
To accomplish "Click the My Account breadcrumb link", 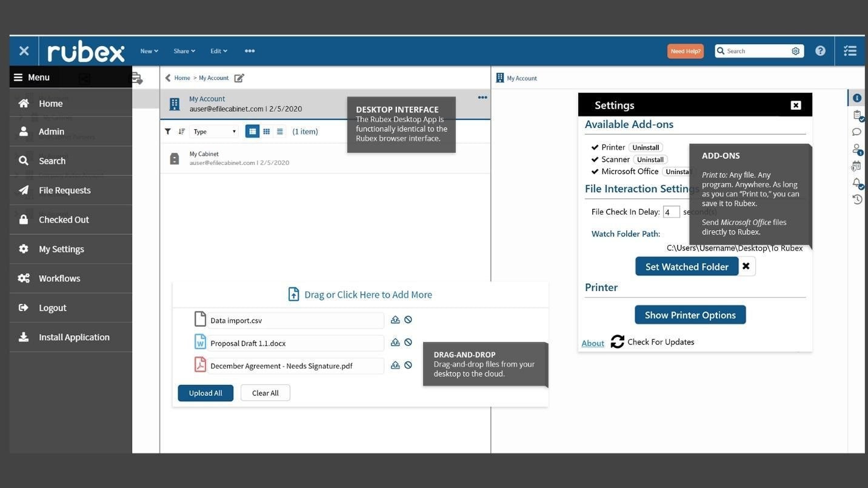I will tap(214, 78).
